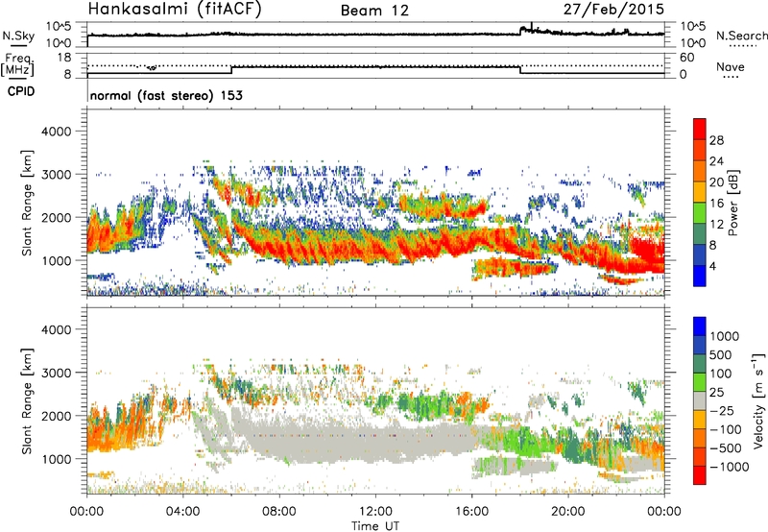Click the 27/Feb/2015 date text
768x532 pixels.
[613, 10]
